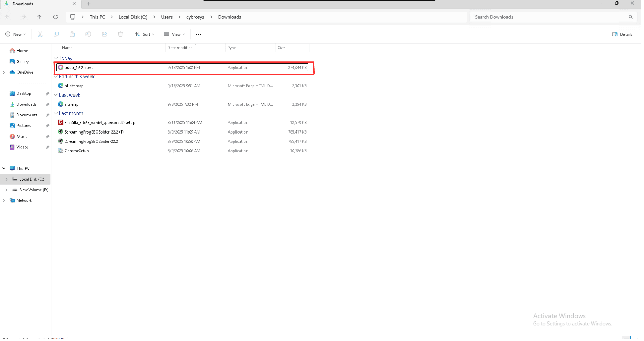Select the ScreamingFrogSEOSpider-22.2 file name
The width and height of the screenshot is (644, 341).
coord(92,142)
